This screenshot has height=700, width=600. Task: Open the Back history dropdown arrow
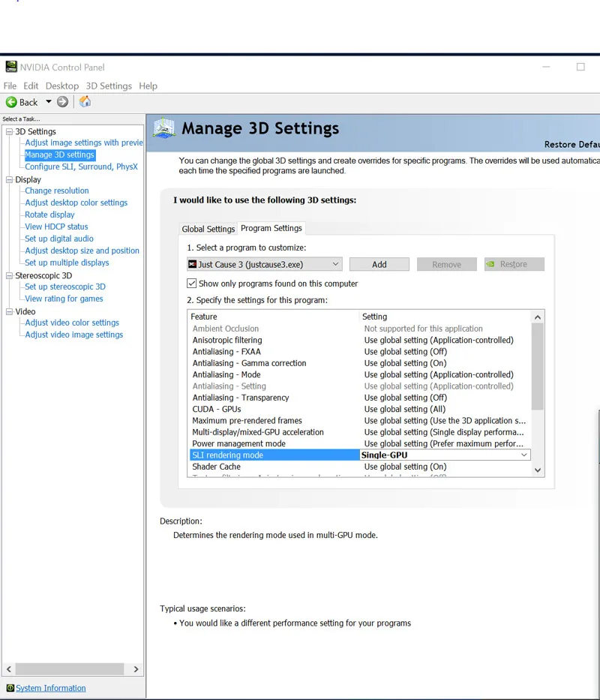pos(49,102)
